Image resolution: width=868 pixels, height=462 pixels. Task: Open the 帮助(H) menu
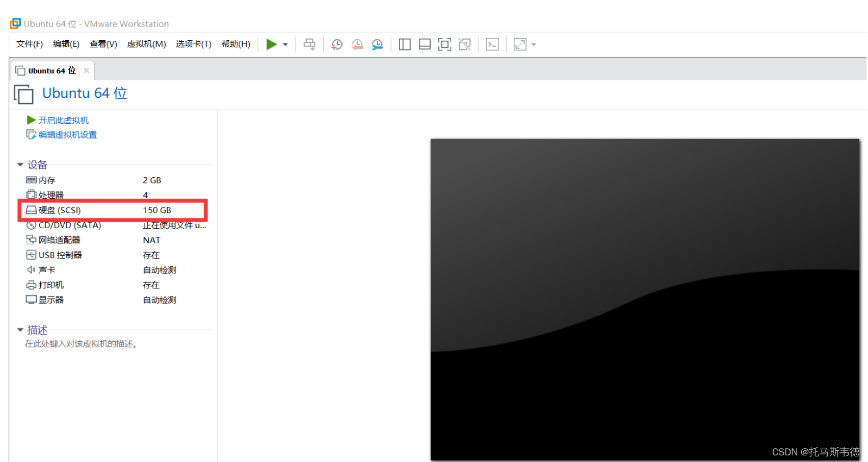tap(236, 44)
